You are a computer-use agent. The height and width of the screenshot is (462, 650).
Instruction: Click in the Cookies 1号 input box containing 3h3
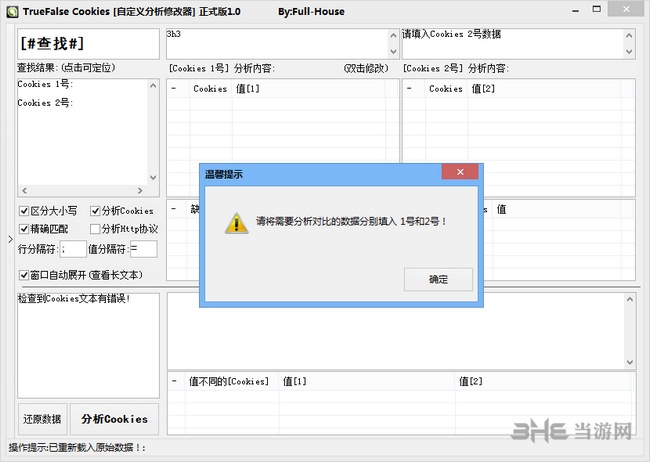tap(277, 44)
